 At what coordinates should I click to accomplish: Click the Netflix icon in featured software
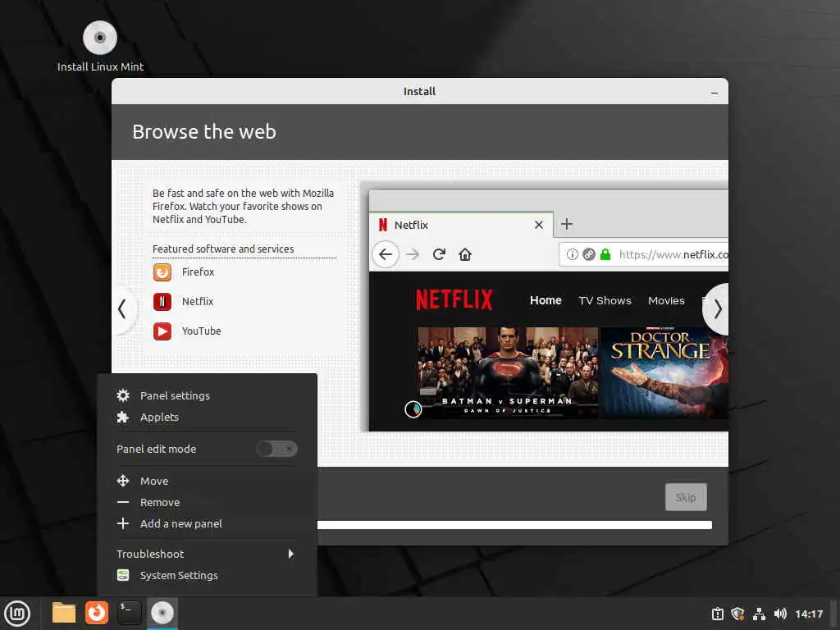(x=162, y=302)
